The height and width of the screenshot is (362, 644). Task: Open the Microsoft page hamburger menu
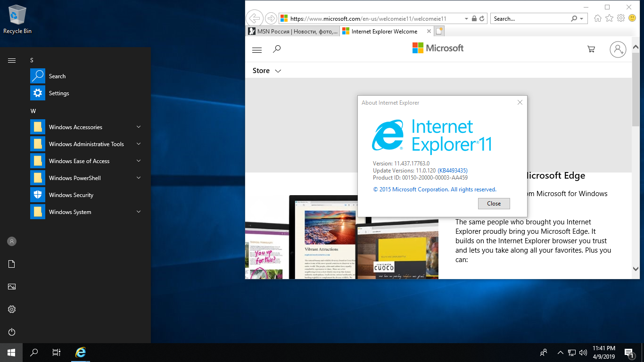(x=257, y=49)
